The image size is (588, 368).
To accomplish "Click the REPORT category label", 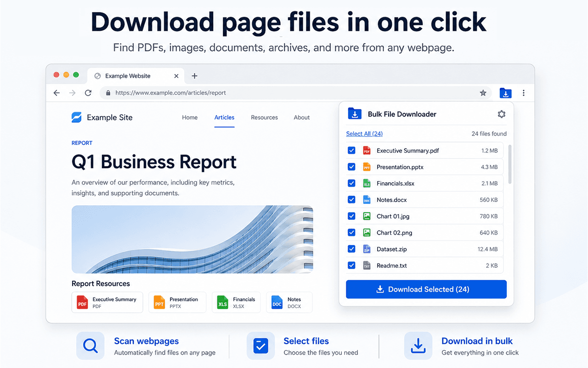I will [82, 143].
